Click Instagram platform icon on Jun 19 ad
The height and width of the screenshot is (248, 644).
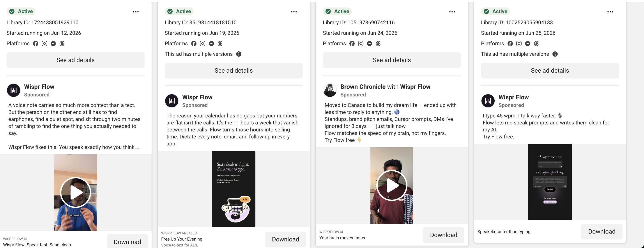[202, 44]
